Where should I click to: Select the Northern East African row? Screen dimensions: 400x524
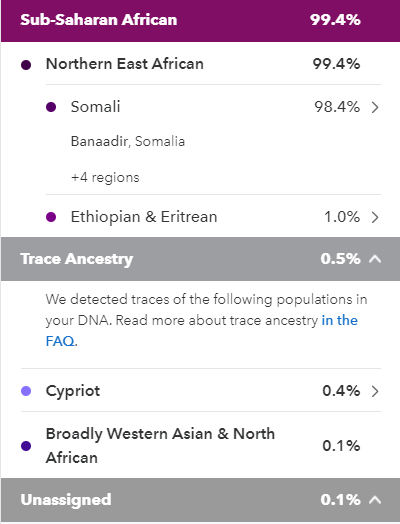(201, 64)
